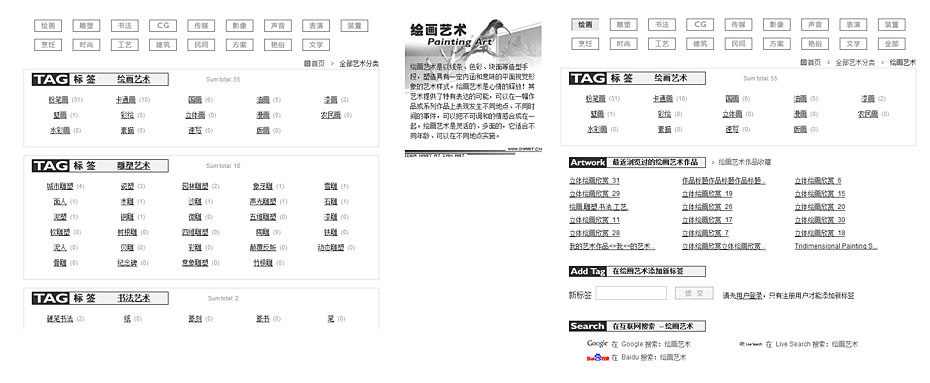Open the 纪念碑 sculpture tag
The width and height of the screenshot is (930, 383).
click(127, 263)
